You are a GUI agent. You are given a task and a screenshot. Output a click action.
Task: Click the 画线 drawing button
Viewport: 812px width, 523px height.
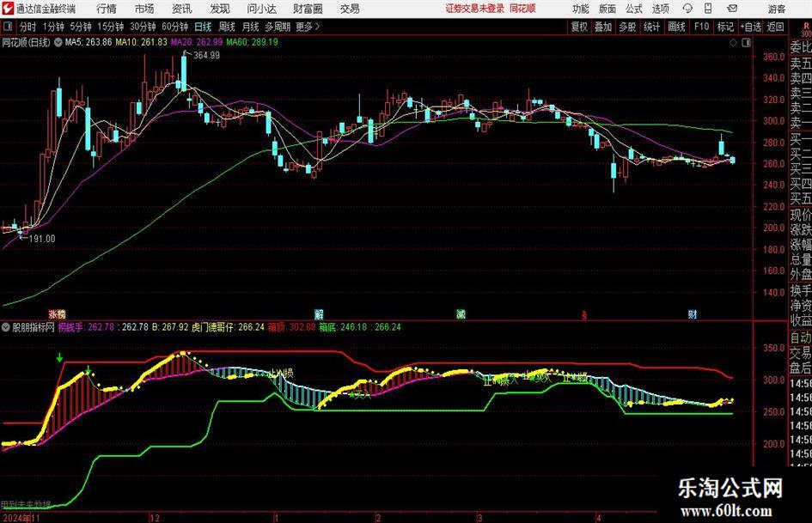[676, 27]
